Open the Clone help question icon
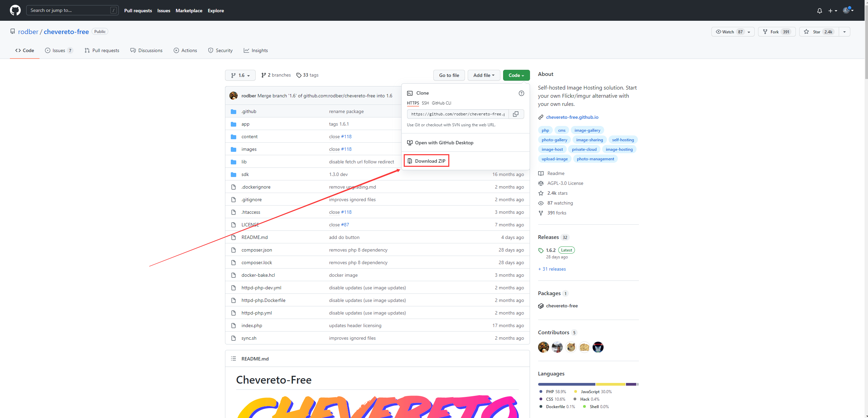Screen dimensions: 868x418 (x=521, y=93)
